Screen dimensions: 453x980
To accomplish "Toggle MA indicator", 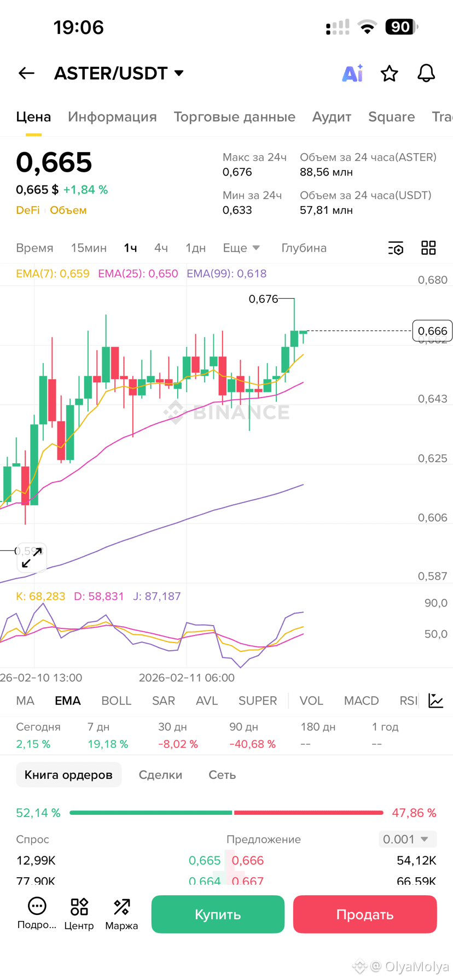I will click(25, 701).
